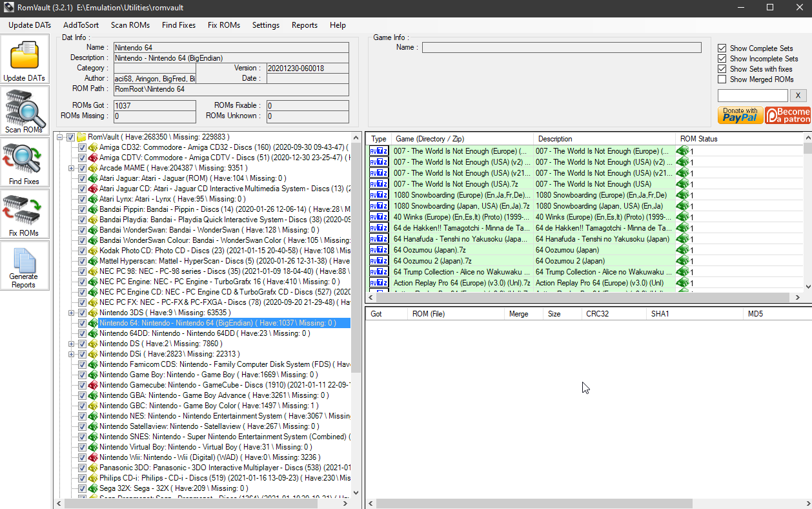Open the Reports menu
The image size is (812, 509).
pos(305,25)
